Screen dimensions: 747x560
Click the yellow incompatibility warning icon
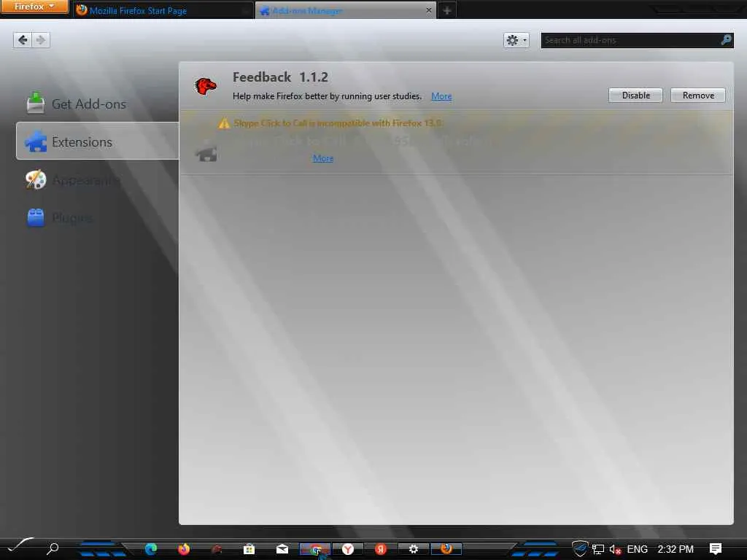tap(224, 123)
